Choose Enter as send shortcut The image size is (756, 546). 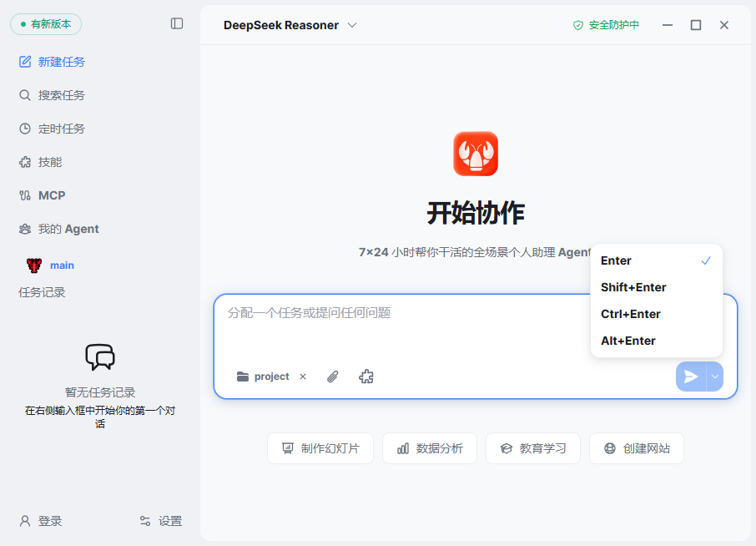point(656,260)
